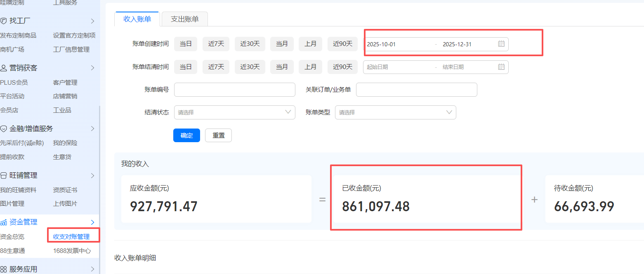
Task: Expand the 找工厂 section chevron
Action: pyautogui.click(x=92, y=21)
